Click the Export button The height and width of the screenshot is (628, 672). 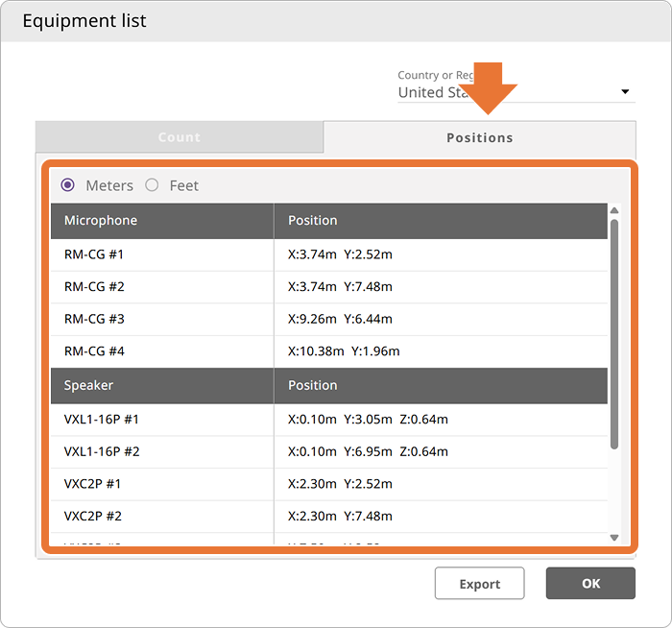tap(480, 584)
